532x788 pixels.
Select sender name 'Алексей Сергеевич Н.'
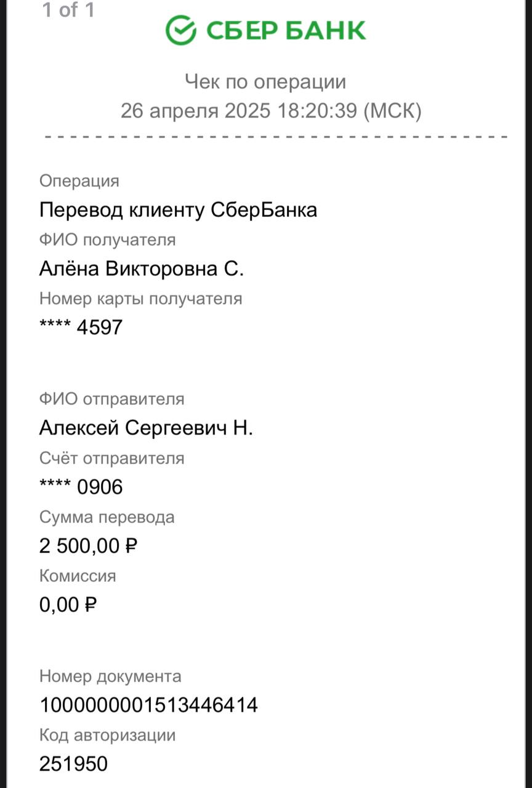click(x=146, y=428)
